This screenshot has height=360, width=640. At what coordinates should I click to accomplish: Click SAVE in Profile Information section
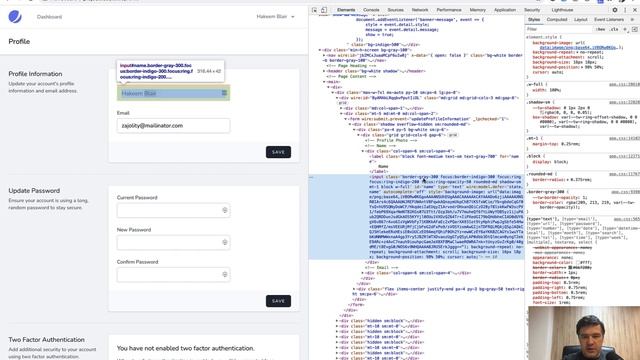point(278,152)
